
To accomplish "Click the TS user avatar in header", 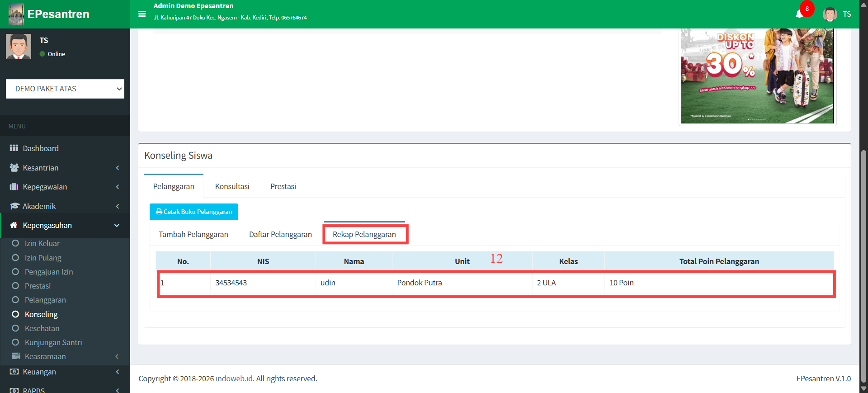I will [830, 14].
